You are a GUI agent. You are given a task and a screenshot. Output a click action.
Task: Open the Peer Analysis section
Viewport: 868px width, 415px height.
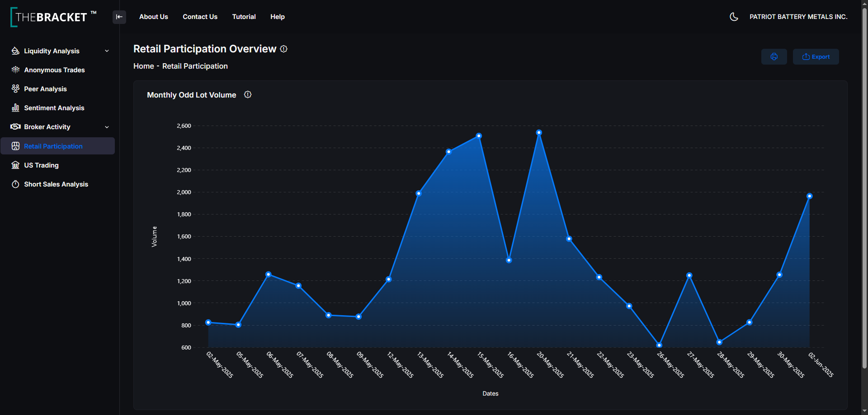[x=45, y=89]
